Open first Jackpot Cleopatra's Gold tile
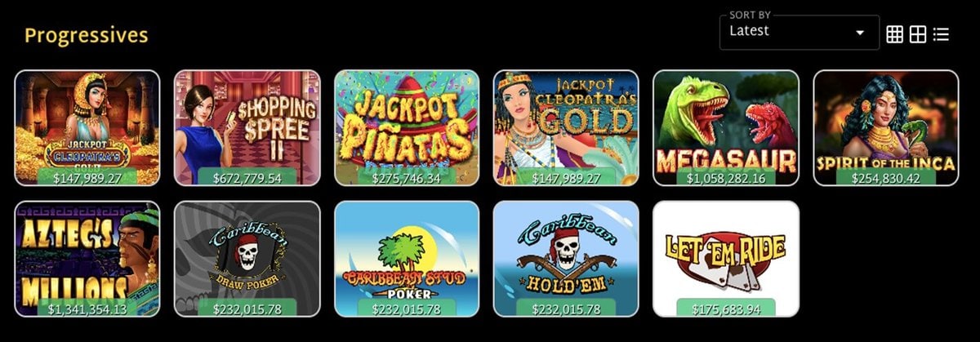The image size is (980, 342). 87,128
